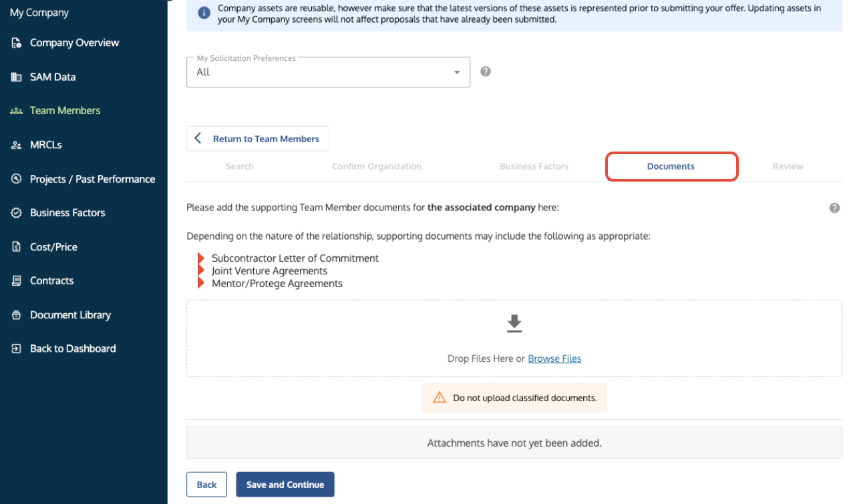The height and width of the screenshot is (504, 851).
Task: Click the Document Library icon
Action: [17, 315]
